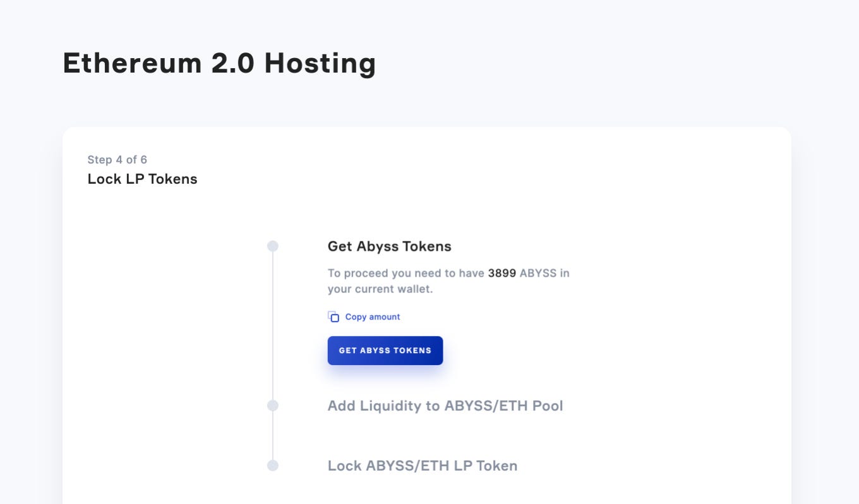Open the Add Liquidity to ABYSS/ETH Pool step
The image size is (859, 504).
(445, 406)
